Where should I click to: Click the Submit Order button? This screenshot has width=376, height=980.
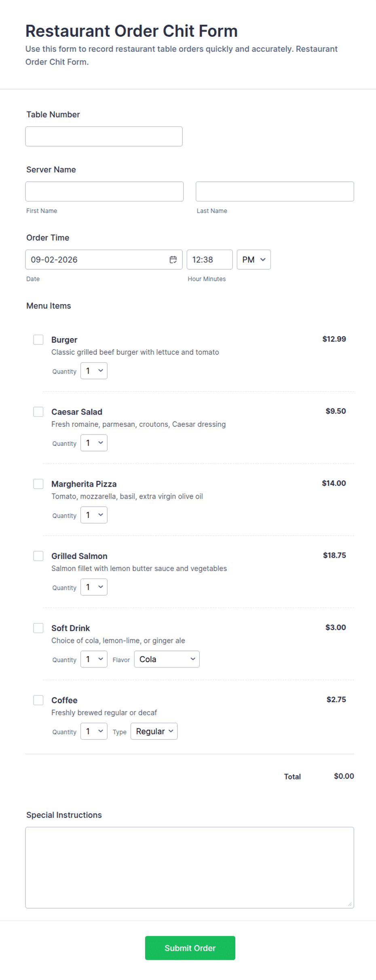(190, 948)
